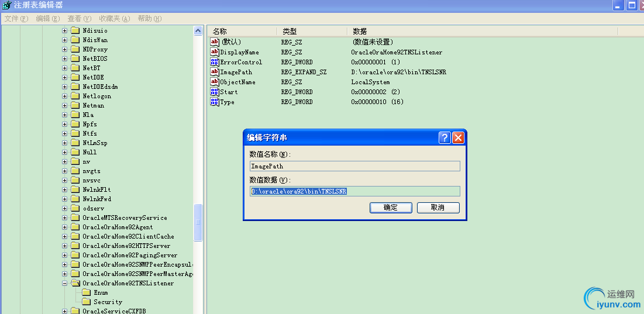Click the tree scrollbar up arrow
The width and height of the screenshot is (644, 314).
198,31
